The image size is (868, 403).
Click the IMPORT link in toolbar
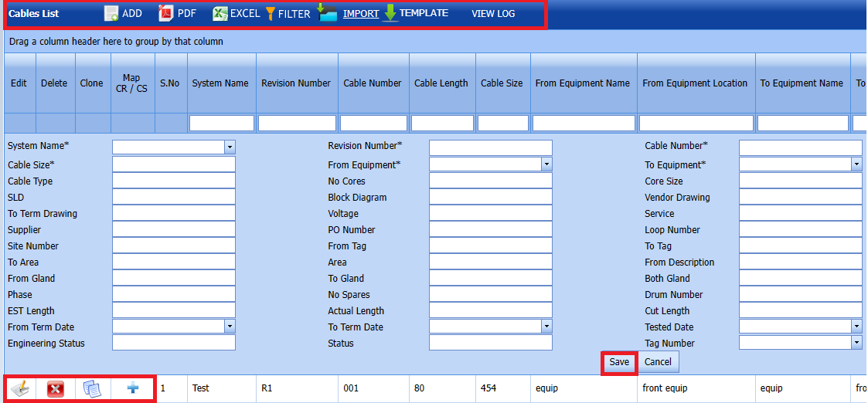point(360,14)
